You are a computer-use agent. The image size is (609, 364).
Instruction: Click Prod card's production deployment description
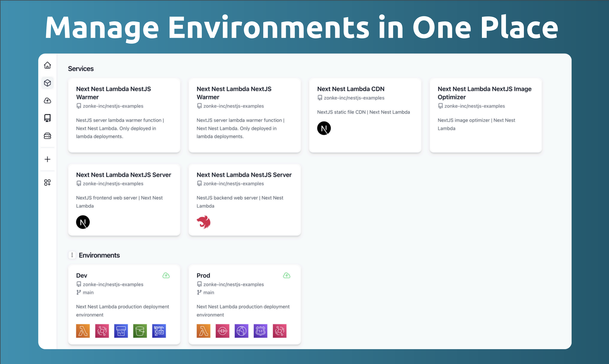(x=243, y=311)
